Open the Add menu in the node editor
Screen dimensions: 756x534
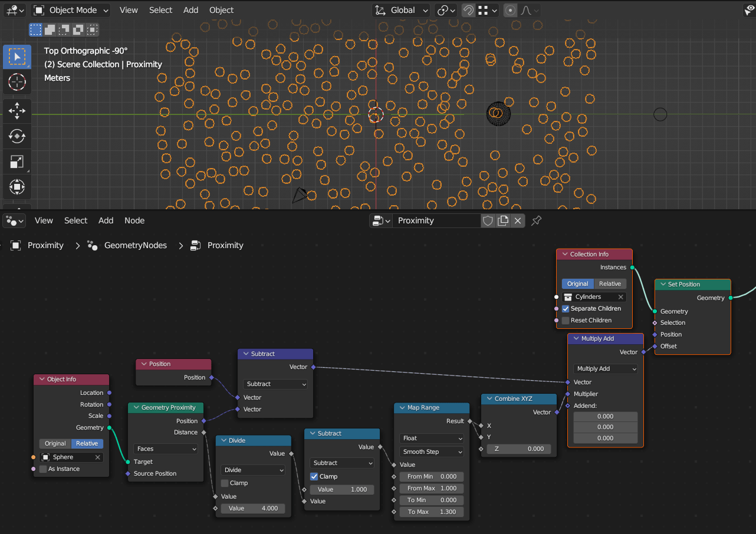pyautogui.click(x=106, y=220)
